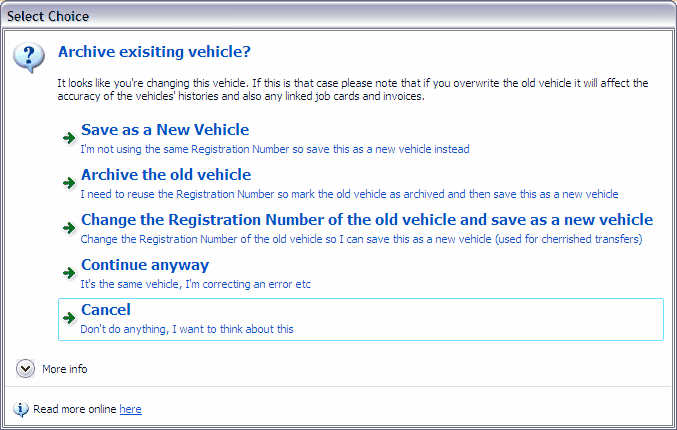The height and width of the screenshot is (430, 677).
Task: Click 'Don't do anything' description text
Action: tap(187, 329)
